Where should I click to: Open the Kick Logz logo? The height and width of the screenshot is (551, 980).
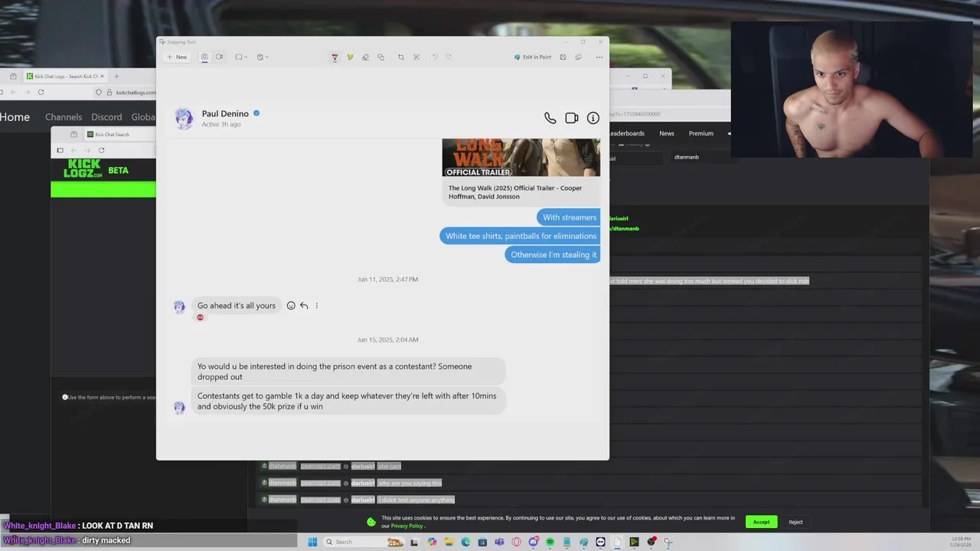(x=83, y=168)
